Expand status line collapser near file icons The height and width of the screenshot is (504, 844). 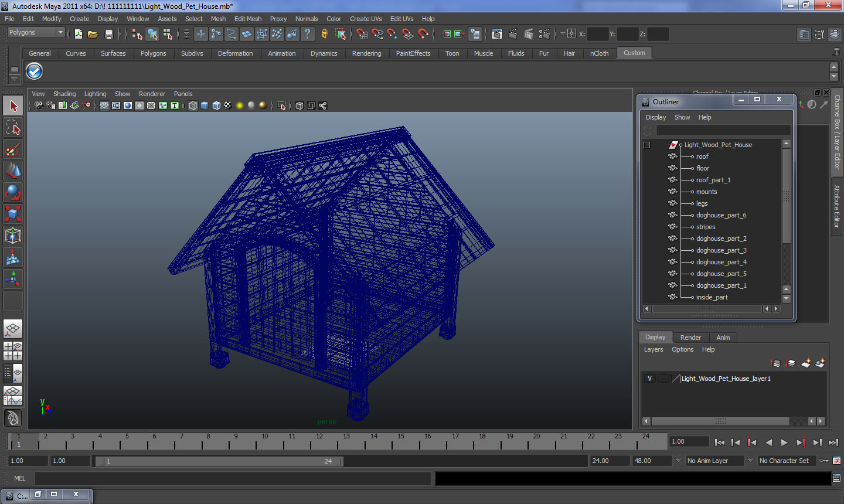[121, 34]
